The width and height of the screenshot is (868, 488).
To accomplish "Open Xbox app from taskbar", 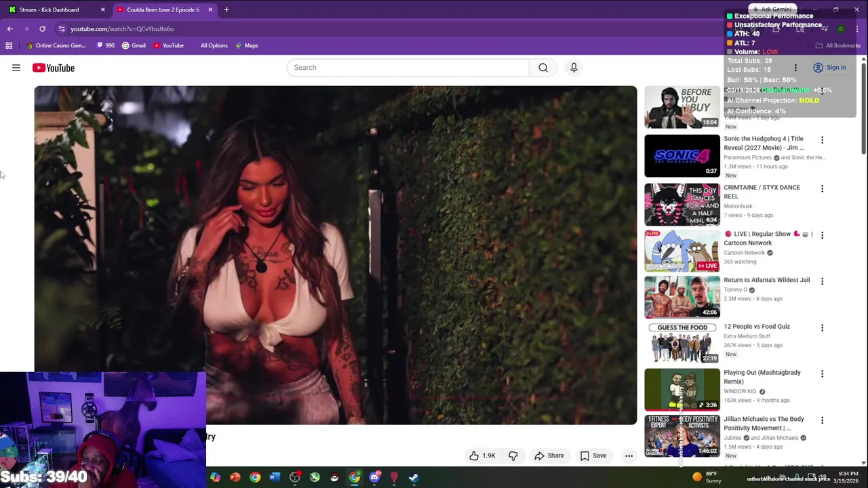I will click(x=315, y=477).
